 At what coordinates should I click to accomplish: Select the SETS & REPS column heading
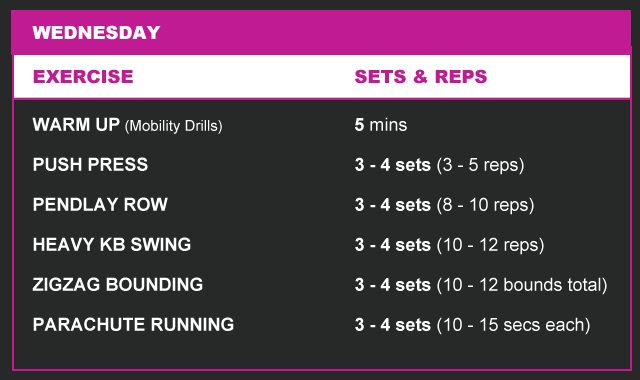[421, 76]
